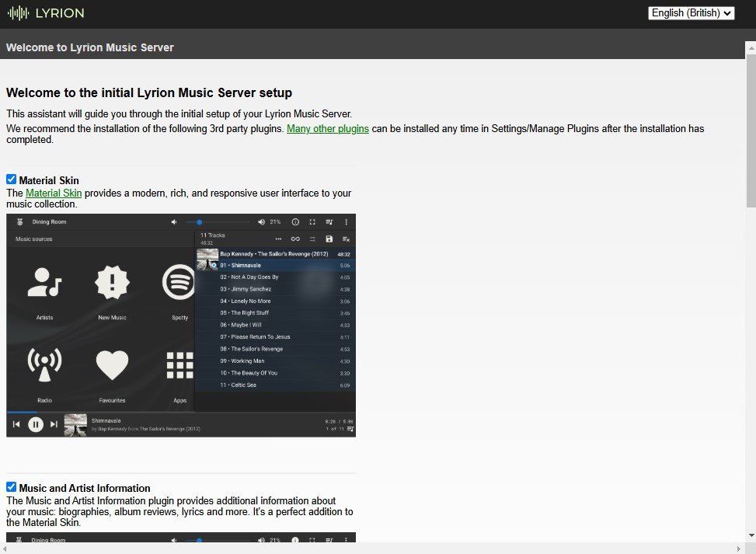Viewport: 756px width, 554px height.
Task: Click next track button in preview
Action: coord(54,424)
